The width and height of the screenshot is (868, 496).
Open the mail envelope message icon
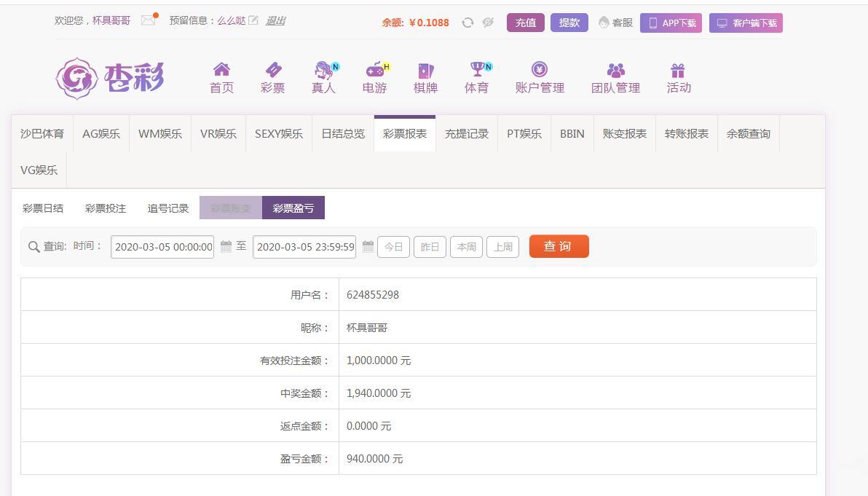pyautogui.click(x=149, y=20)
